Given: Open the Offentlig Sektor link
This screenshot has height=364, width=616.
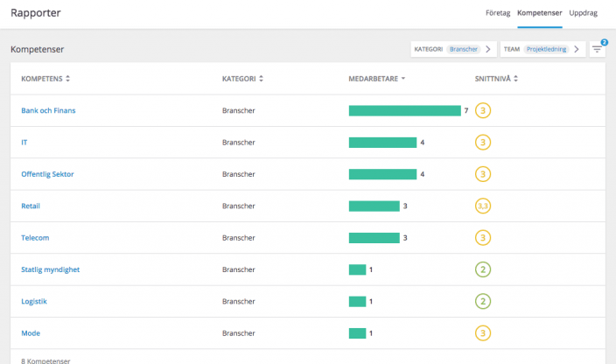Looking at the screenshot, I should pos(47,174).
